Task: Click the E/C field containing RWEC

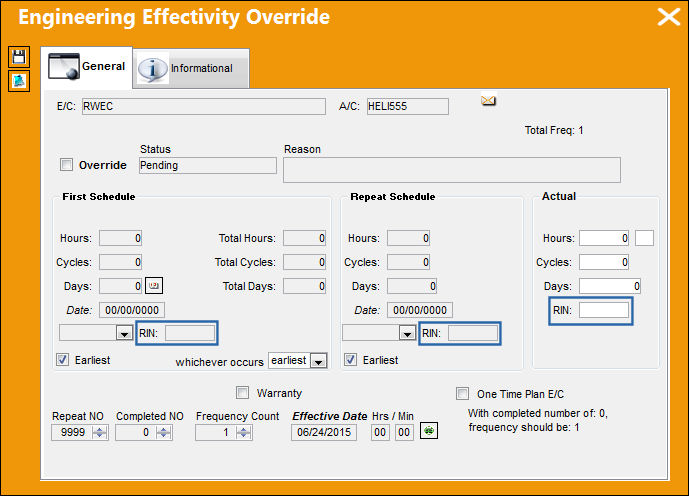Action: tap(204, 106)
